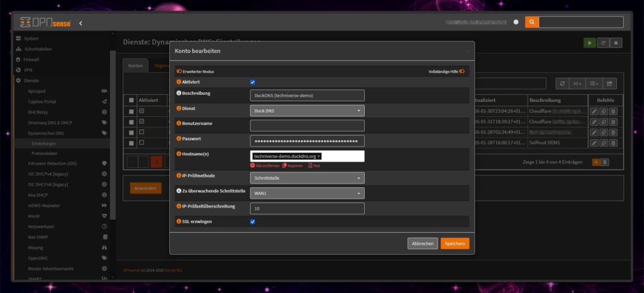The image size is (644, 293).
Task: Toggle Erweiterter Modus switch
Action: pyautogui.click(x=179, y=72)
